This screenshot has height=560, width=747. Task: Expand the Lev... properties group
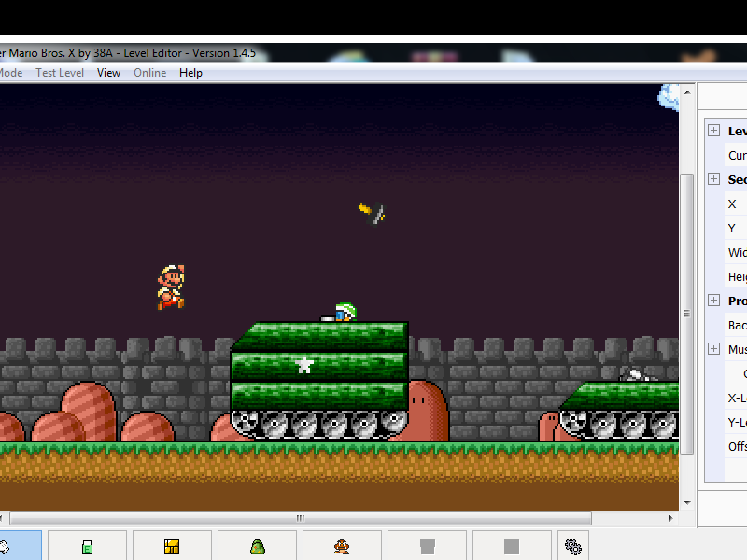(x=713, y=131)
